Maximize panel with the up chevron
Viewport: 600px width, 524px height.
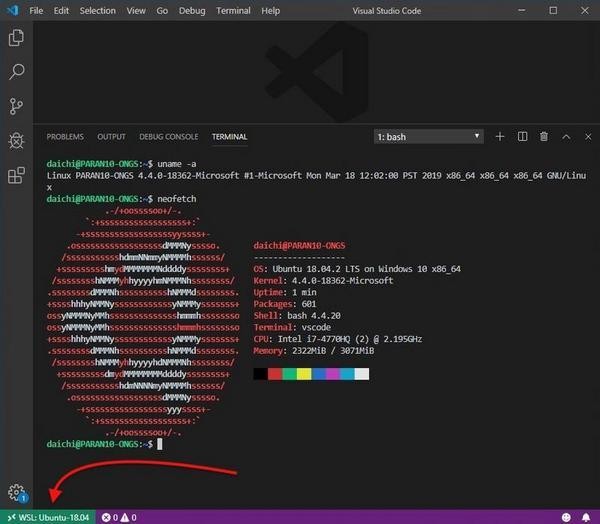pyautogui.click(x=566, y=137)
